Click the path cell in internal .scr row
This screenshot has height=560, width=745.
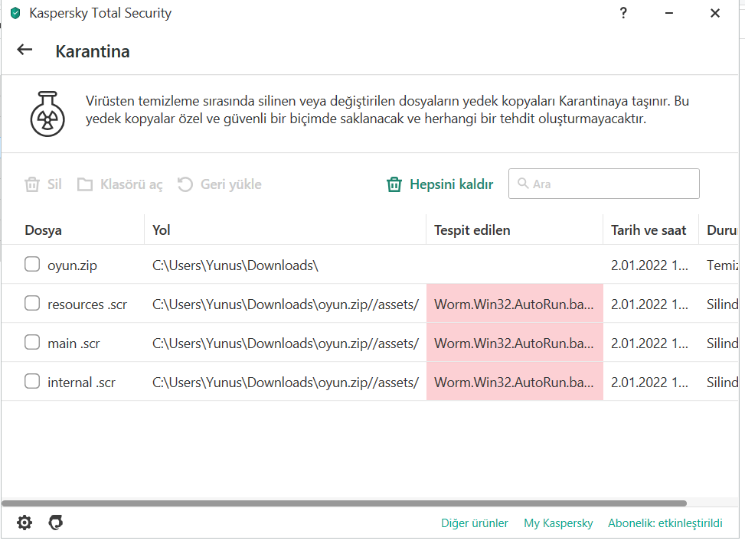[x=286, y=382]
